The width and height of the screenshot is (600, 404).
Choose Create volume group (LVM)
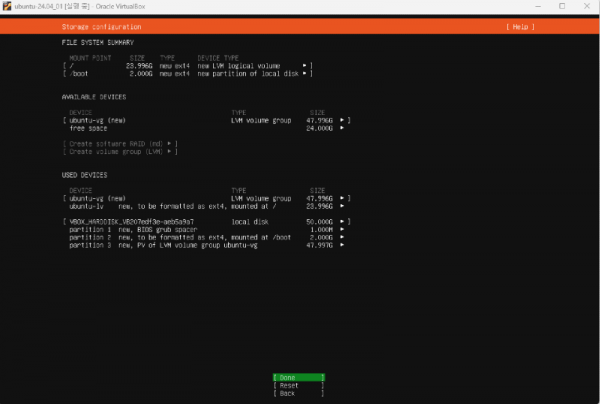[x=120, y=151]
